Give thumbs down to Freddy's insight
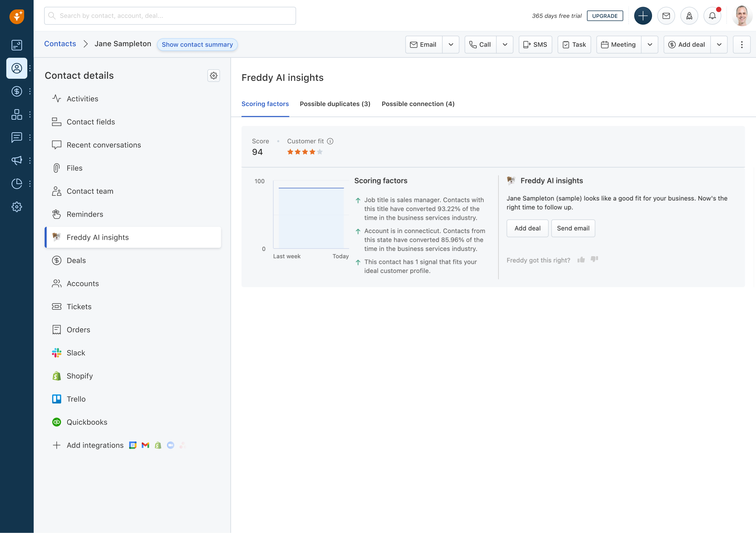 594,260
